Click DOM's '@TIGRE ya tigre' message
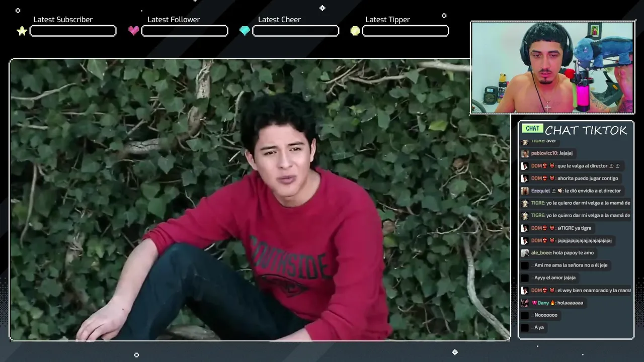This screenshot has width=644, height=362. (x=574, y=228)
